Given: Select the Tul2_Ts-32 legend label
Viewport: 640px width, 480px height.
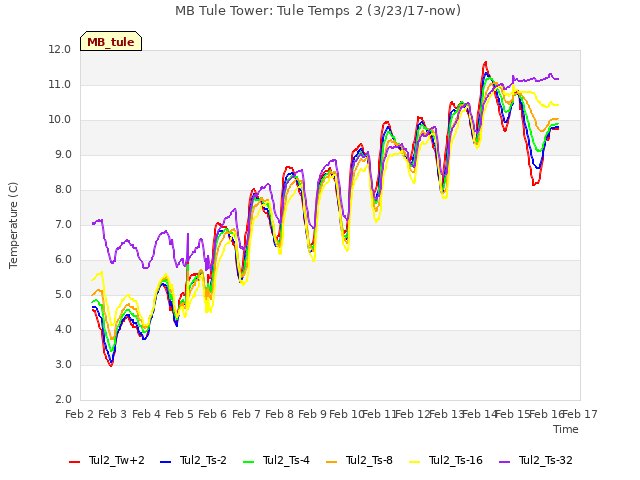Looking at the screenshot, I should point(546,460).
